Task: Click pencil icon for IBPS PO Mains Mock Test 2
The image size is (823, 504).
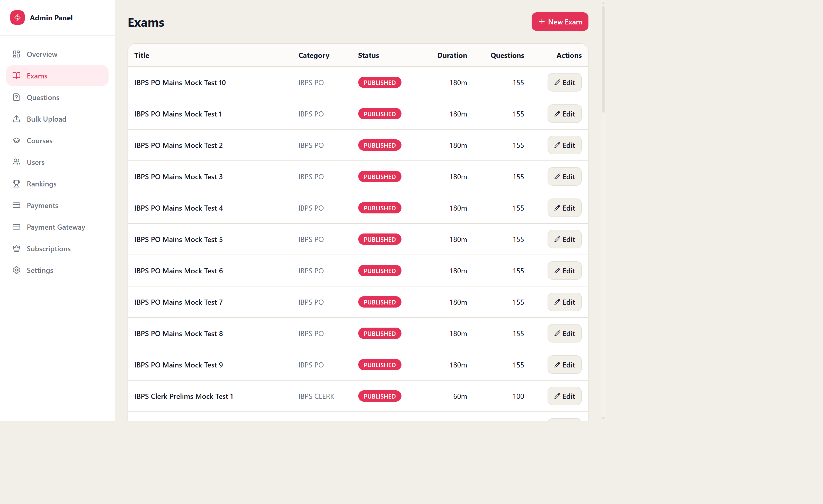Action: click(557, 145)
